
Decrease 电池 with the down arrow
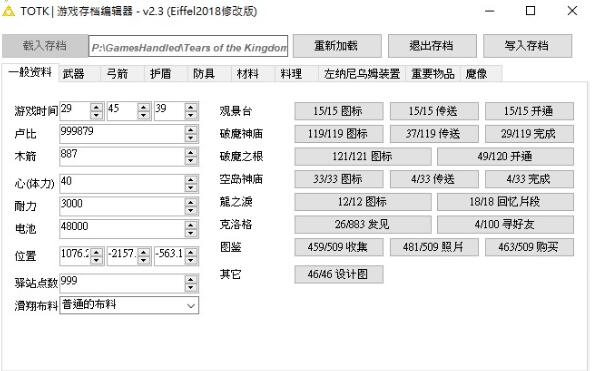[191, 234]
